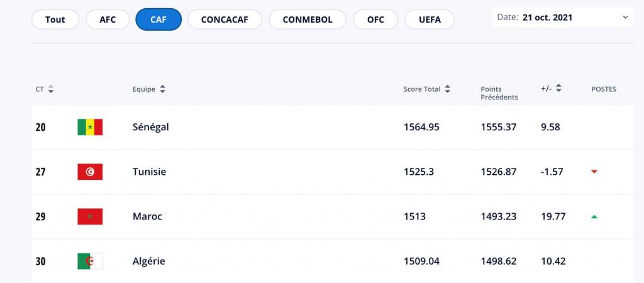The image size is (644, 283).
Task: Sort by Score Total arrows
Action: [448, 89]
